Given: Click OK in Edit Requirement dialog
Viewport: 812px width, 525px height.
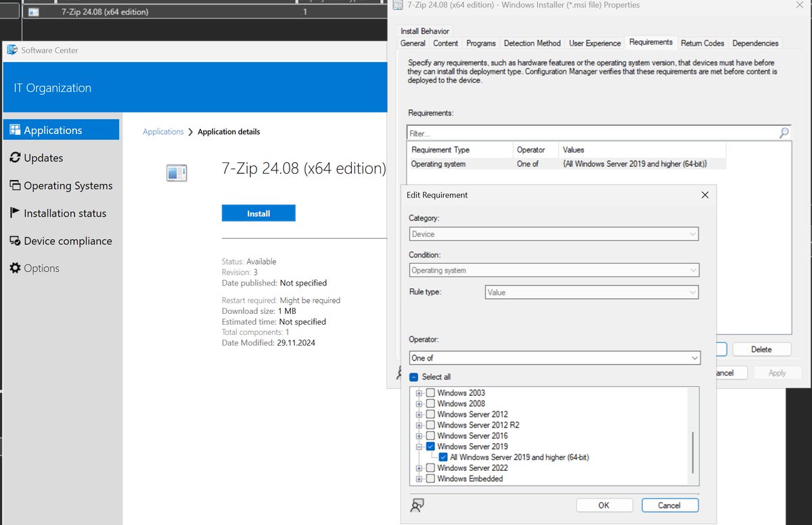Looking at the screenshot, I should click(604, 505).
